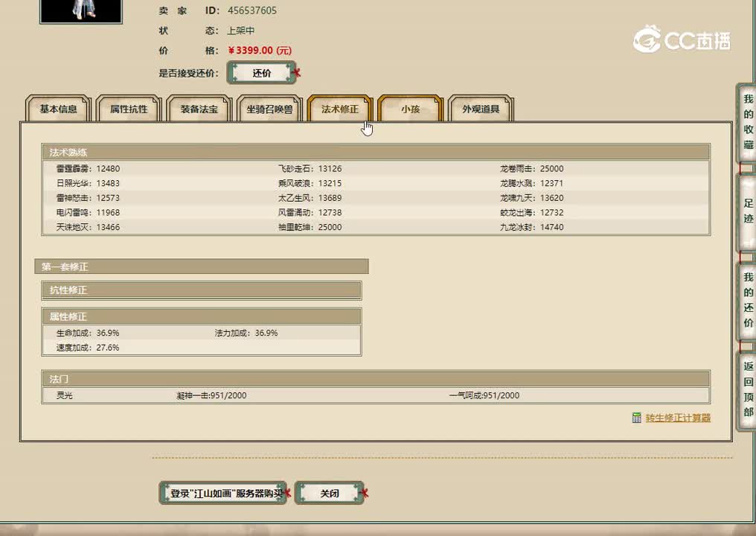This screenshot has height=536, width=756.
Task: Click seller ID 456537605
Action: (x=252, y=10)
